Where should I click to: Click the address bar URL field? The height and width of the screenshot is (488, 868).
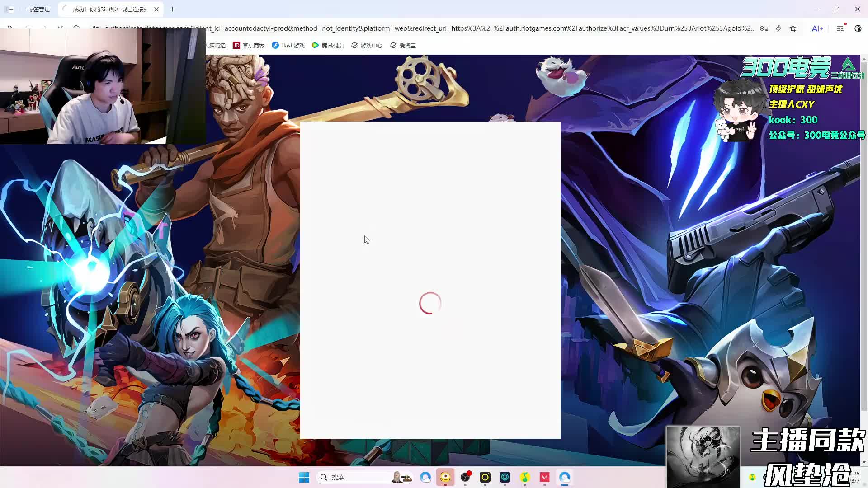(429, 28)
